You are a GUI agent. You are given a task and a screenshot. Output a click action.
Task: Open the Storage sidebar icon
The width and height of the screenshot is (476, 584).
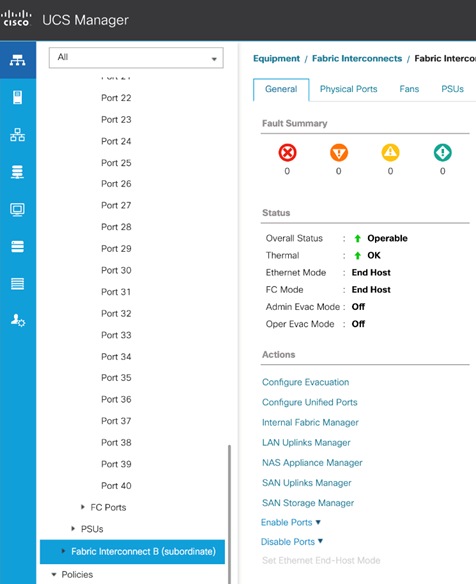pyautogui.click(x=18, y=246)
